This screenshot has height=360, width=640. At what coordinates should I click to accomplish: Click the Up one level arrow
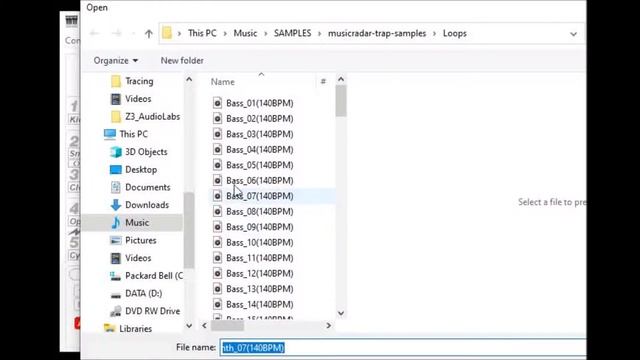pyautogui.click(x=149, y=33)
